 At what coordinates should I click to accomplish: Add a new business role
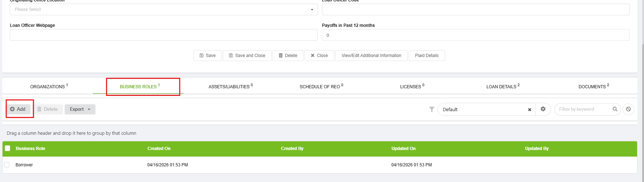click(18, 109)
